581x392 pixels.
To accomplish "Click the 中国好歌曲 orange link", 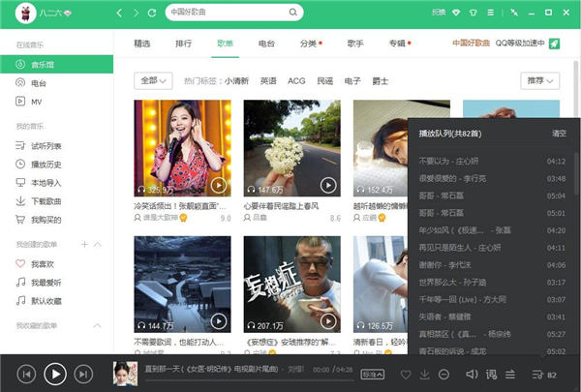I will coord(471,44).
